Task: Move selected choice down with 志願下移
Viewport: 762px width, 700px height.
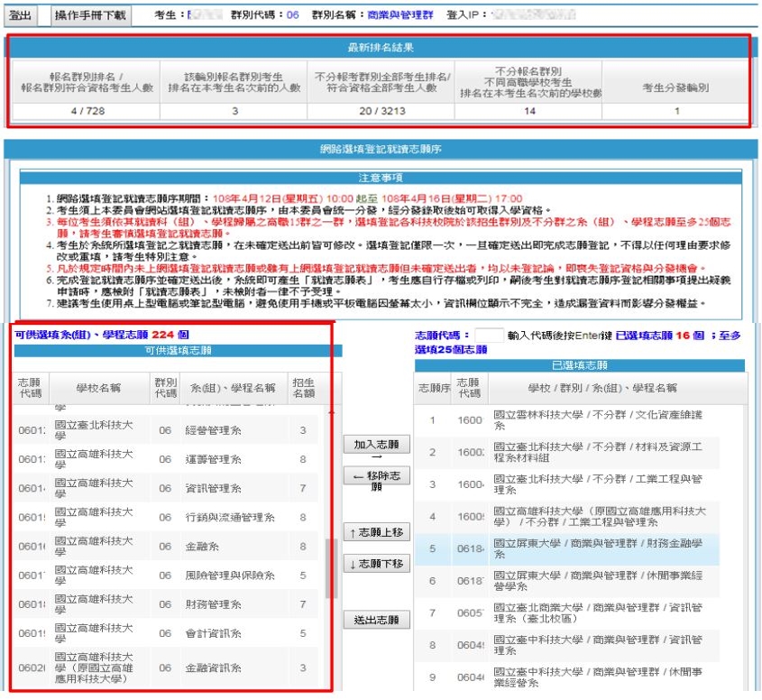Action: 377,564
